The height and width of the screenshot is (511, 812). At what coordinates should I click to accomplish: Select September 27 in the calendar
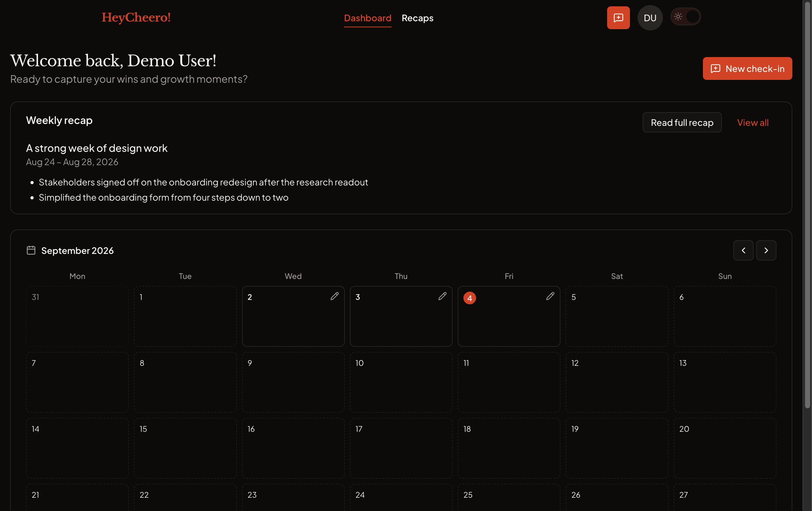[x=725, y=497]
